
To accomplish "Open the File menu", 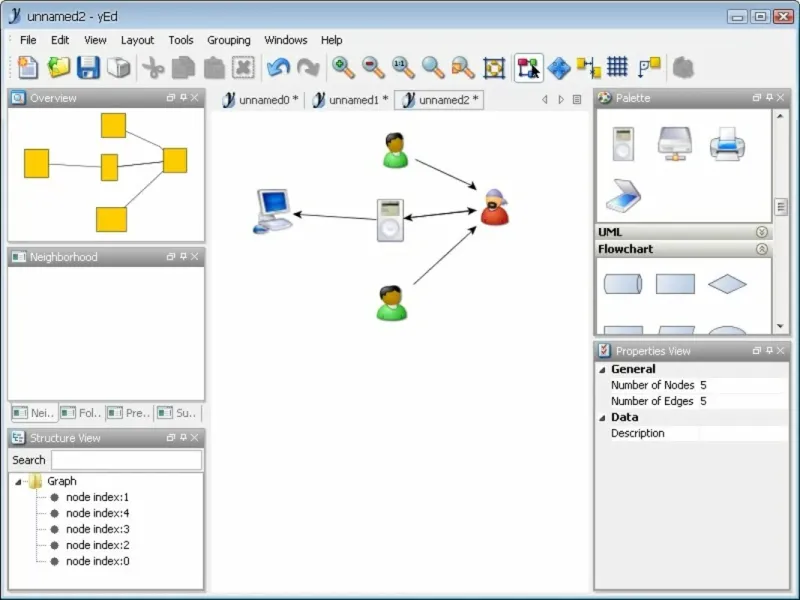I will pos(28,40).
